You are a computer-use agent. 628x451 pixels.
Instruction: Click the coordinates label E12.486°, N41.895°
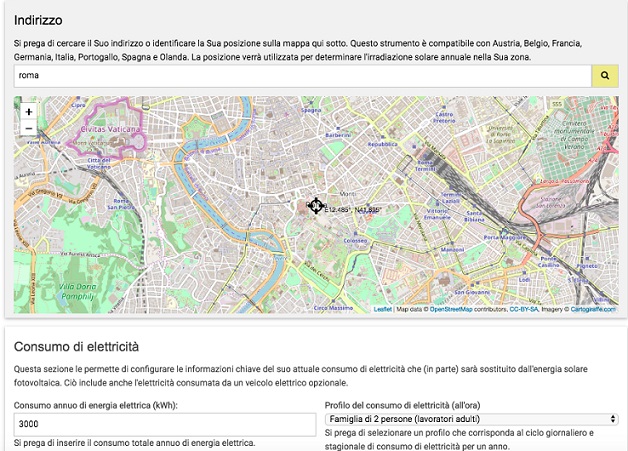click(353, 209)
